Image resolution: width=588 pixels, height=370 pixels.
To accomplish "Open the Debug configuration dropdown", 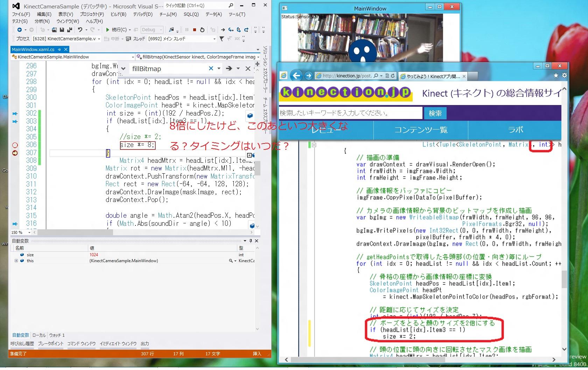I will pos(152,30).
